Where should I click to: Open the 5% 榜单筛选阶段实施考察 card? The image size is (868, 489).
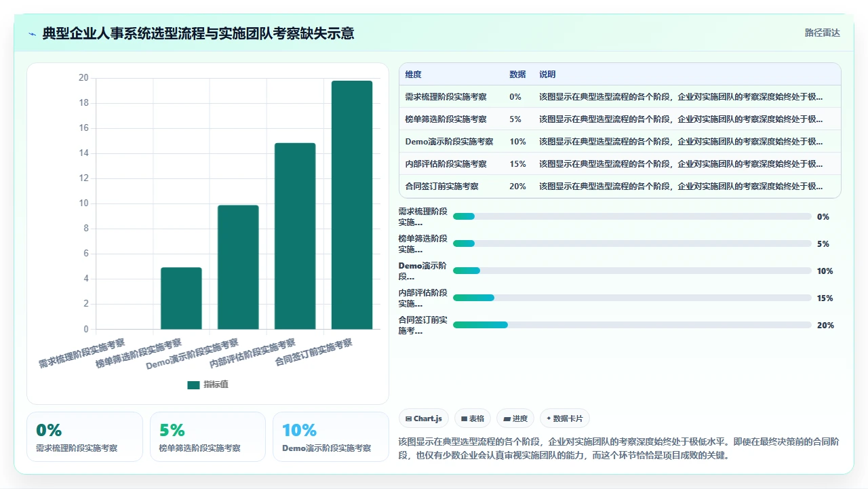click(x=208, y=437)
